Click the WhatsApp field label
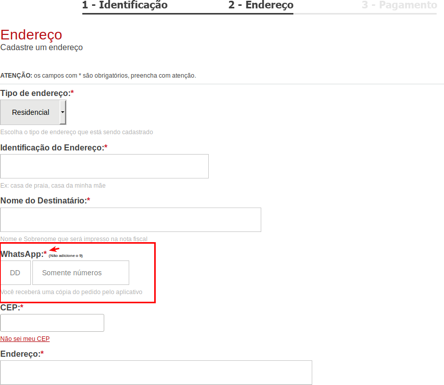Image resolution: width=444 pixels, height=385 pixels. click(x=23, y=254)
